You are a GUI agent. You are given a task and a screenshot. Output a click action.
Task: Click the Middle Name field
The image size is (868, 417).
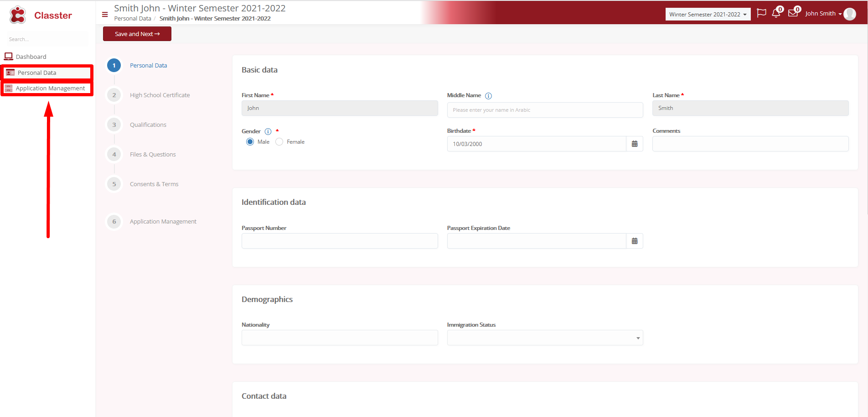coord(545,110)
